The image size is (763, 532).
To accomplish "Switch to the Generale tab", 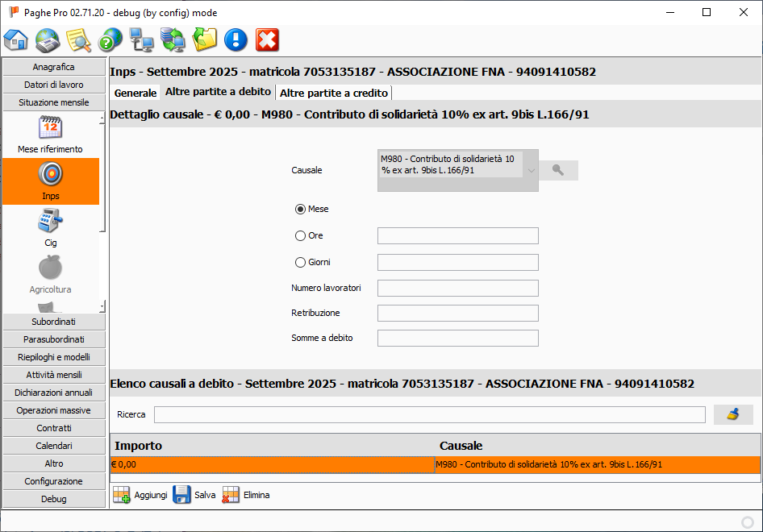I will coord(136,93).
